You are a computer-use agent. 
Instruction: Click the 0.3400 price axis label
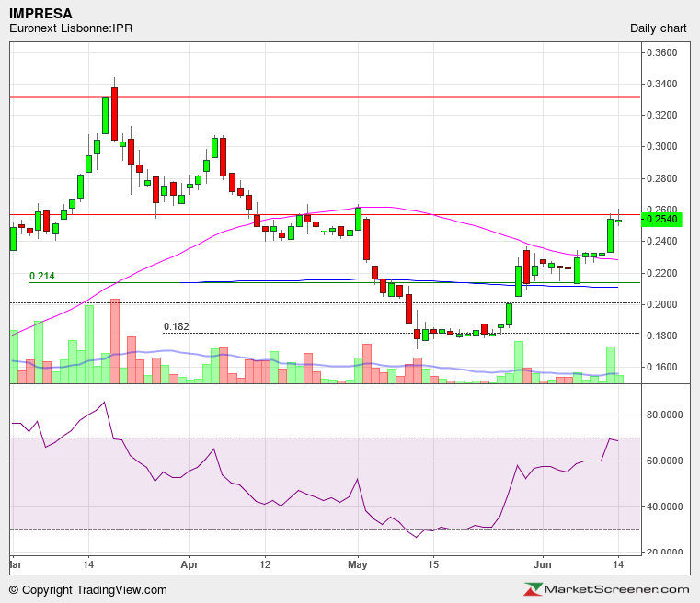(662, 84)
